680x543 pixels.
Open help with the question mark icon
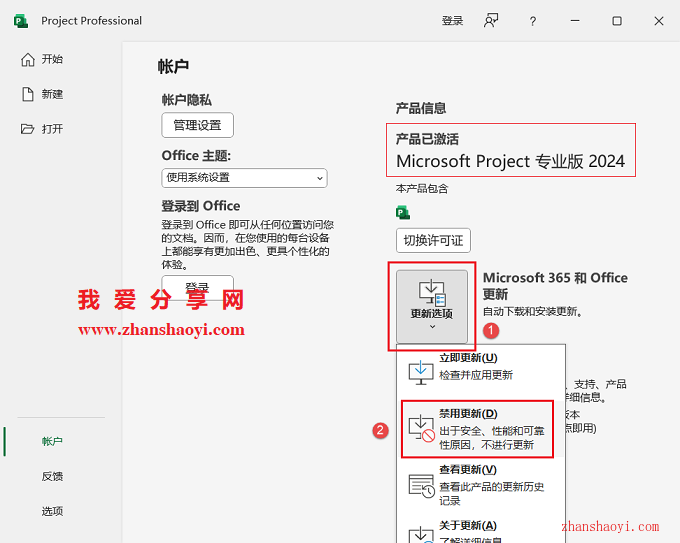(533, 21)
